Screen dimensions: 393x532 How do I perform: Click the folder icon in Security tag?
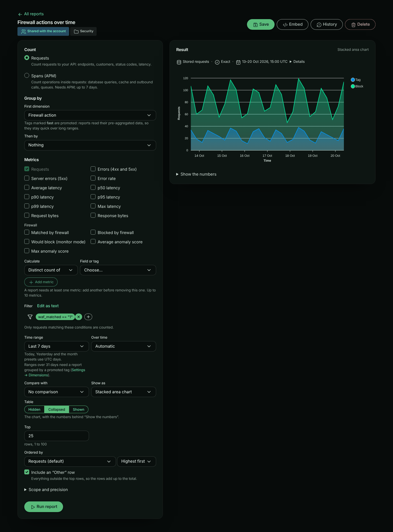coord(76,31)
